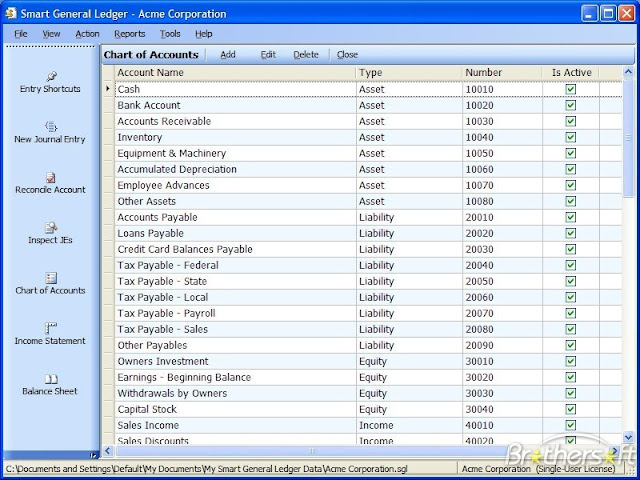Click the Liability type cell for 20010
640x480 pixels.
pos(409,217)
